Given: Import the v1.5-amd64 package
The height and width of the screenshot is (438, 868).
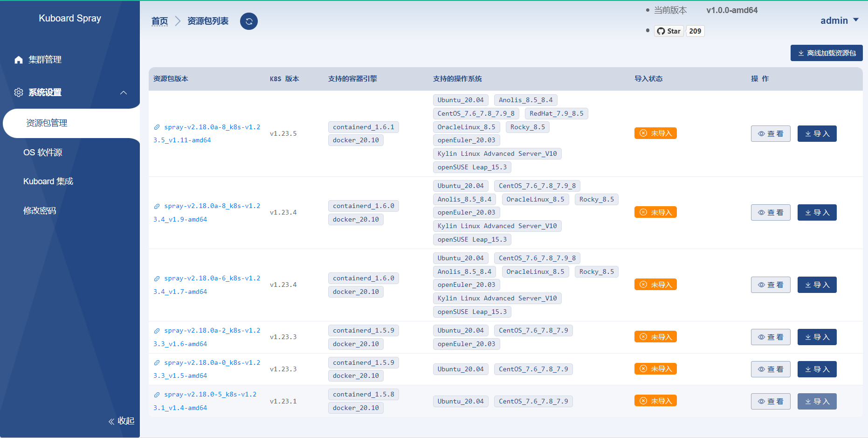Looking at the screenshot, I should coord(817,369).
